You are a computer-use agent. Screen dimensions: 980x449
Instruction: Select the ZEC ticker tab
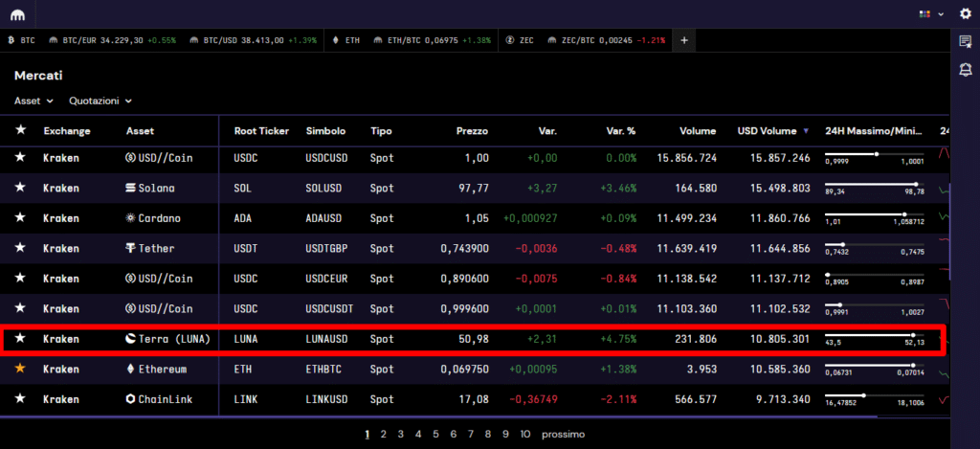click(x=520, y=40)
